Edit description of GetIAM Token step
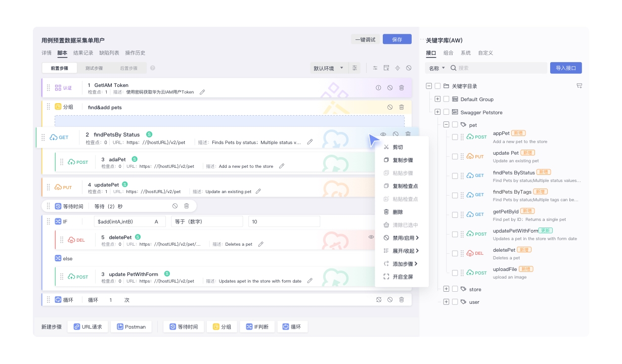 point(202,92)
